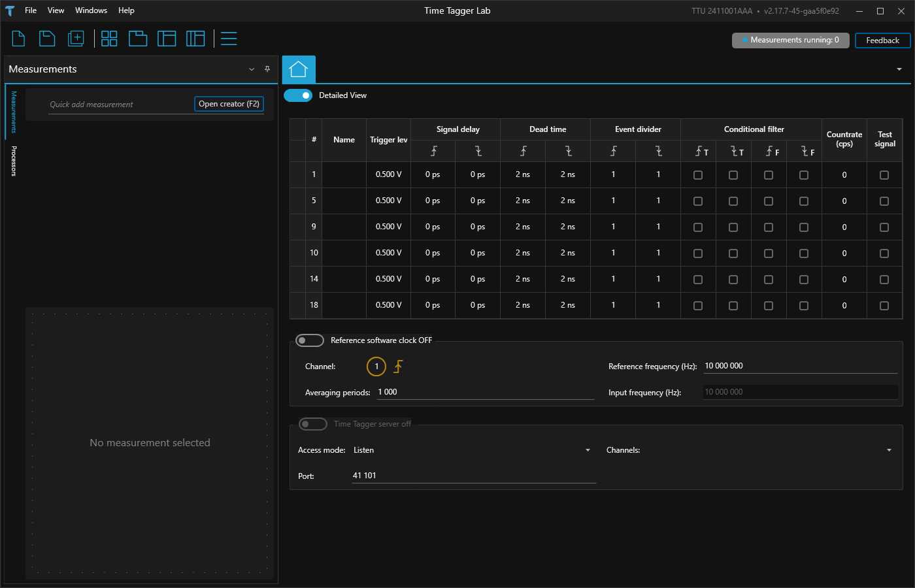Click the rising edge F conditional filter header
This screenshot has height=588, width=915.
[x=772, y=152]
